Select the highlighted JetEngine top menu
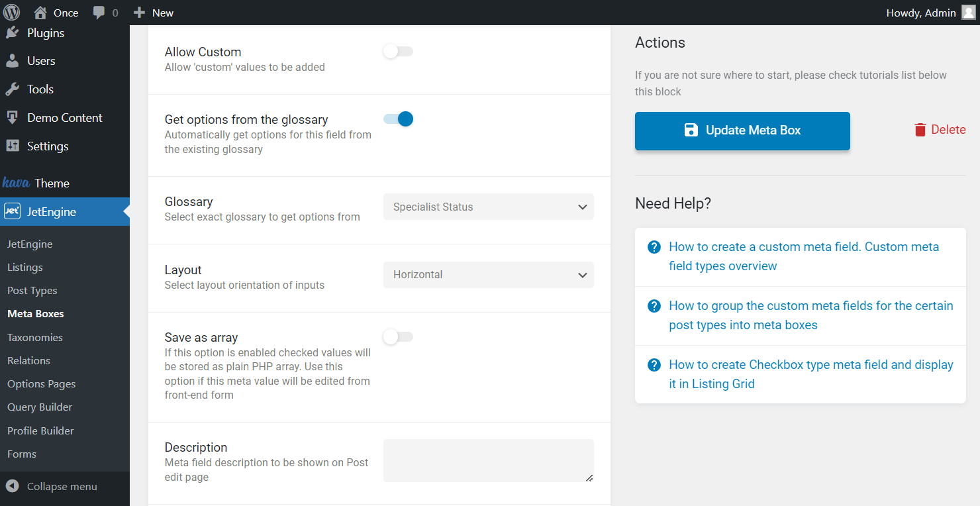 coord(65,212)
